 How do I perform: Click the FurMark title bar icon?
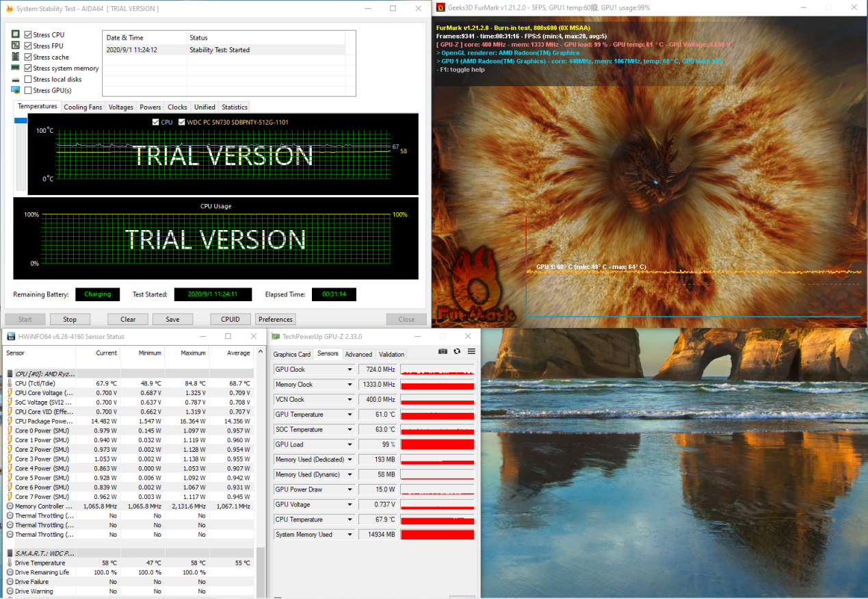click(x=440, y=8)
